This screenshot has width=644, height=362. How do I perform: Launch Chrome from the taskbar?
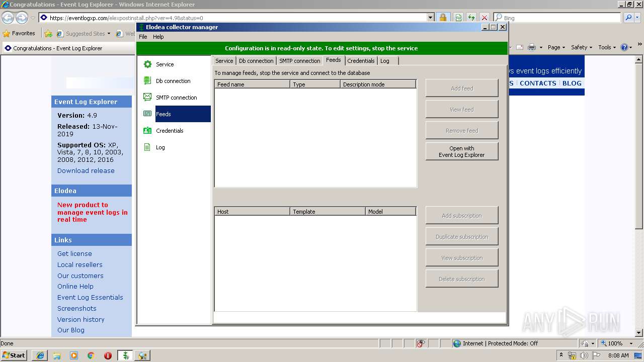[x=91, y=355]
